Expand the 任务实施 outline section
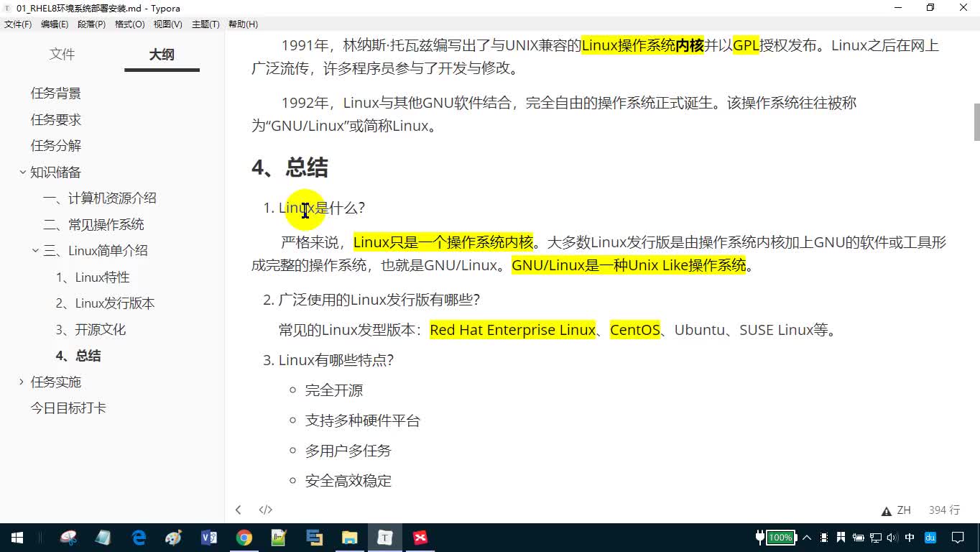Viewport: 980px width, 552px height. click(x=22, y=382)
